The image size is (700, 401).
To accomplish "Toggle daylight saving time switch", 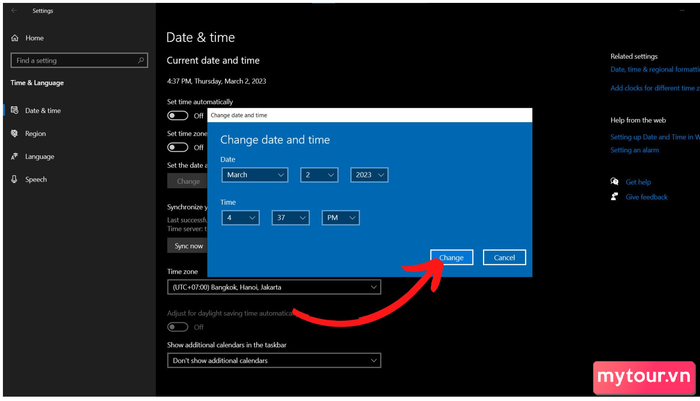I will tap(178, 327).
